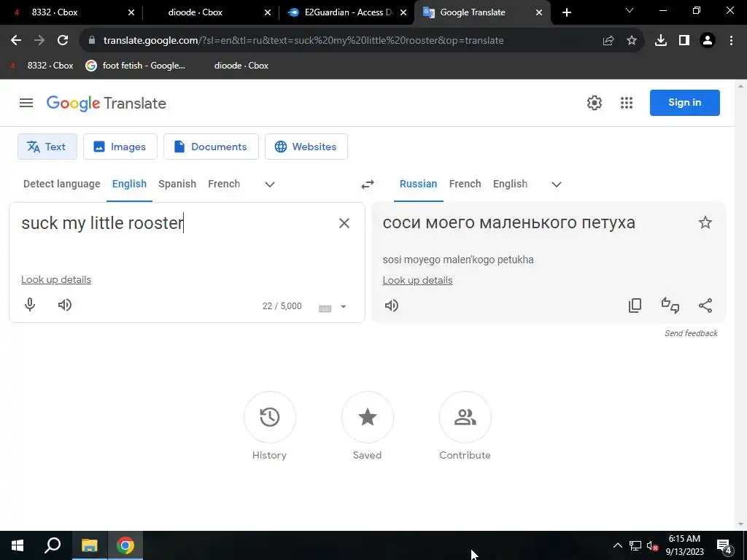Select Text translation mode
747x560 pixels.
coord(47,147)
